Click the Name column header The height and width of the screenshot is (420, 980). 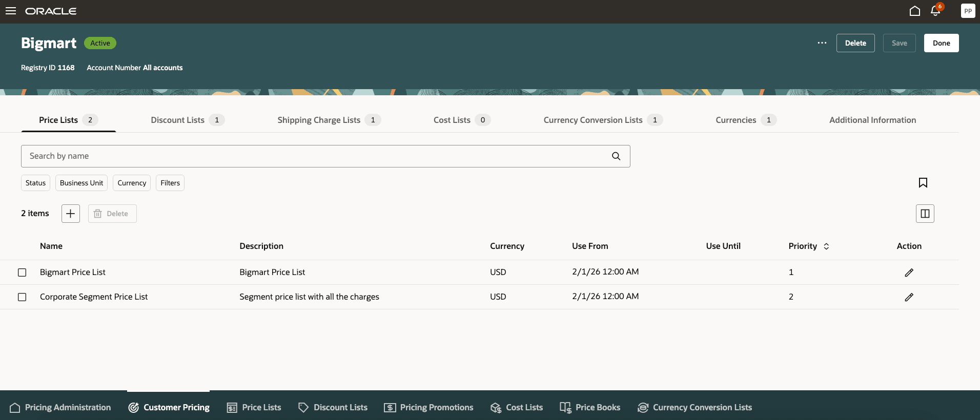click(x=51, y=246)
